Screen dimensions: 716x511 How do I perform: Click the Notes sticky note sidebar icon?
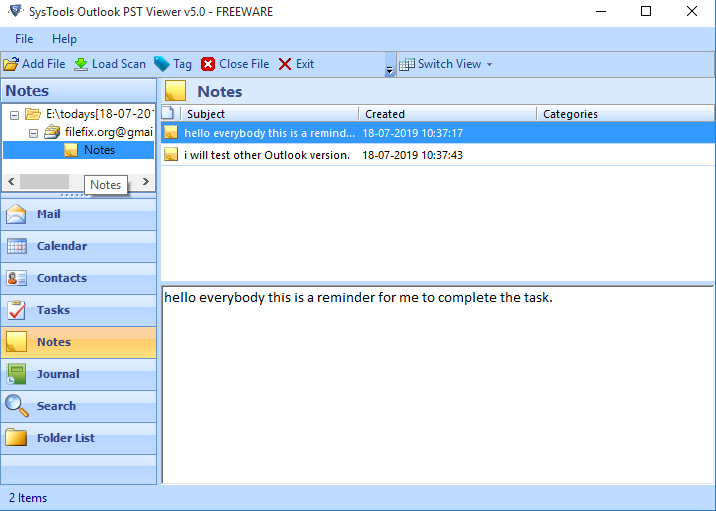(x=16, y=342)
